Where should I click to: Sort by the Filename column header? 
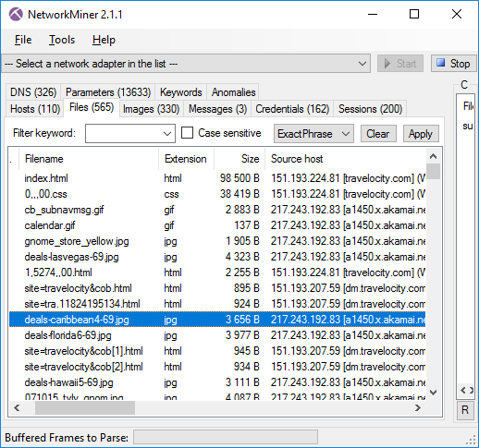click(89, 159)
